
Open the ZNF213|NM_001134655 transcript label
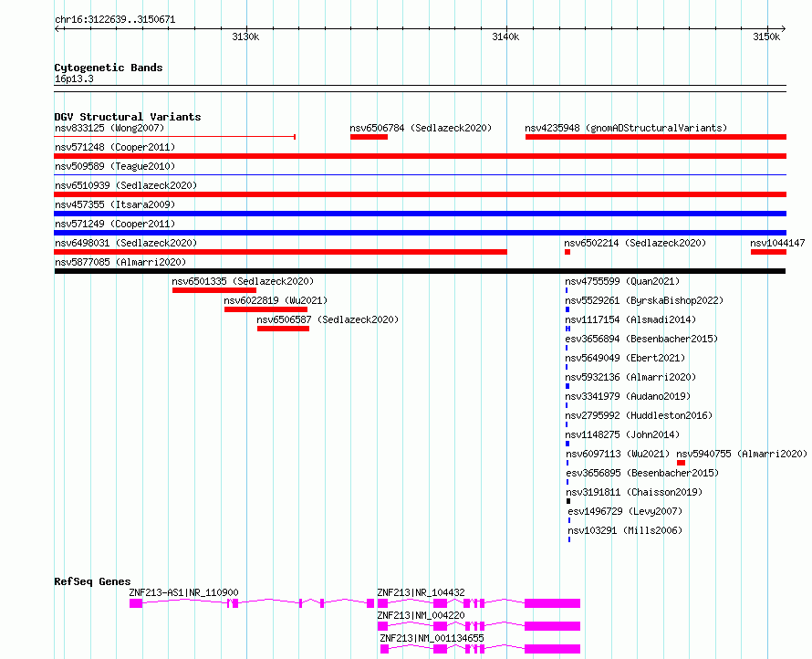pos(432,638)
